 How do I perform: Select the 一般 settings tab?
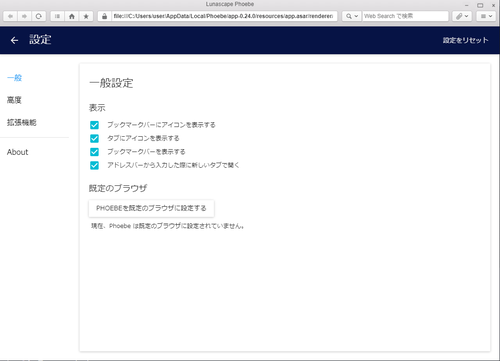pos(14,78)
